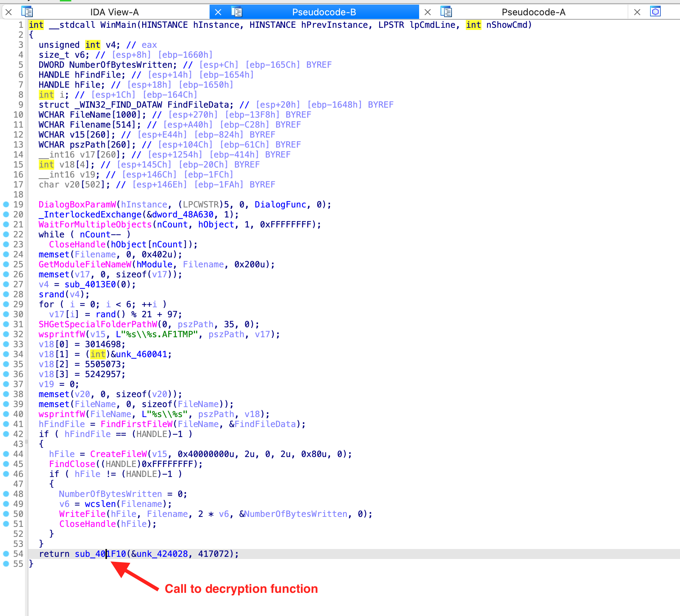Close the IDA View-A tab
Screen dimensions: 680x616
coord(9,12)
